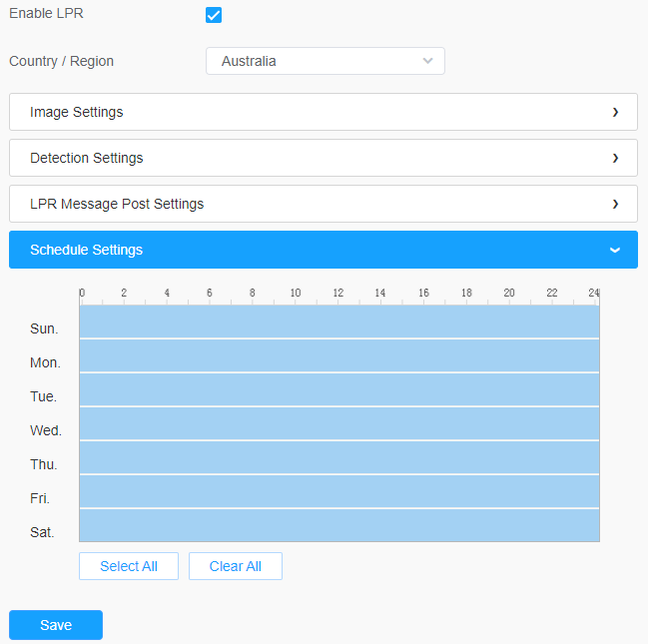The width and height of the screenshot is (648, 644).
Task: Click the Sunday schedule row
Action: pyautogui.click(x=339, y=322)
